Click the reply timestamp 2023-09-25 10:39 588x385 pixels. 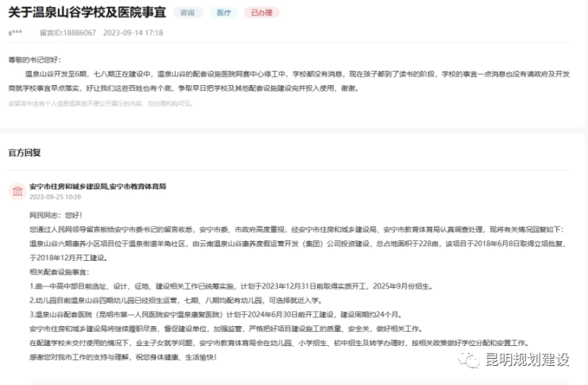pyautogui.click(x=56, y=196)
